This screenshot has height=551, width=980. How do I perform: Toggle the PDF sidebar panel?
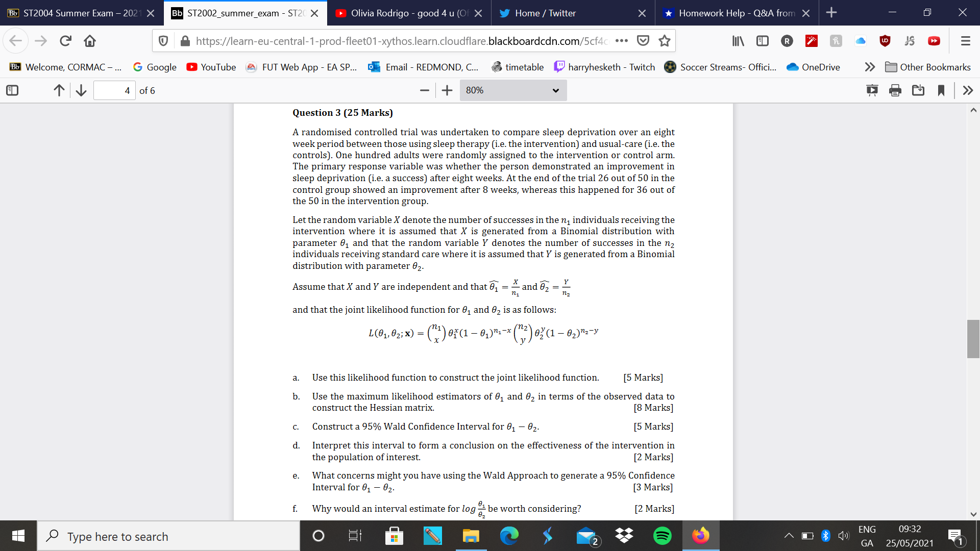click(12, 90)
